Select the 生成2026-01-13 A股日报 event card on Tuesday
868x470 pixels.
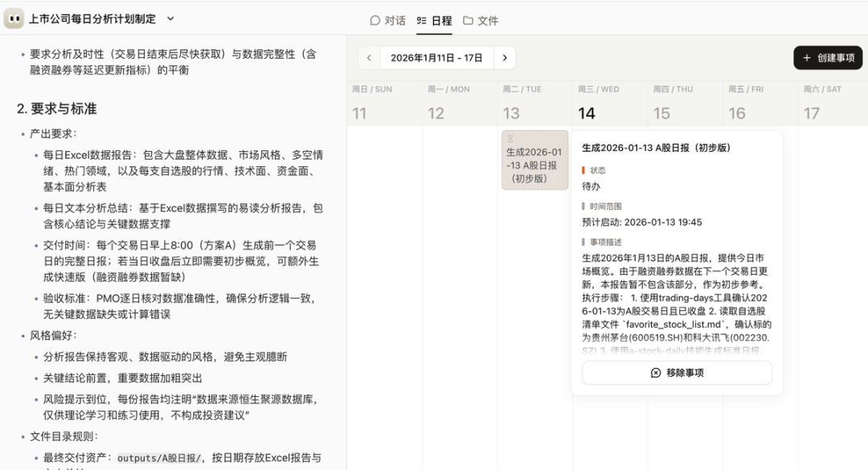534,160
